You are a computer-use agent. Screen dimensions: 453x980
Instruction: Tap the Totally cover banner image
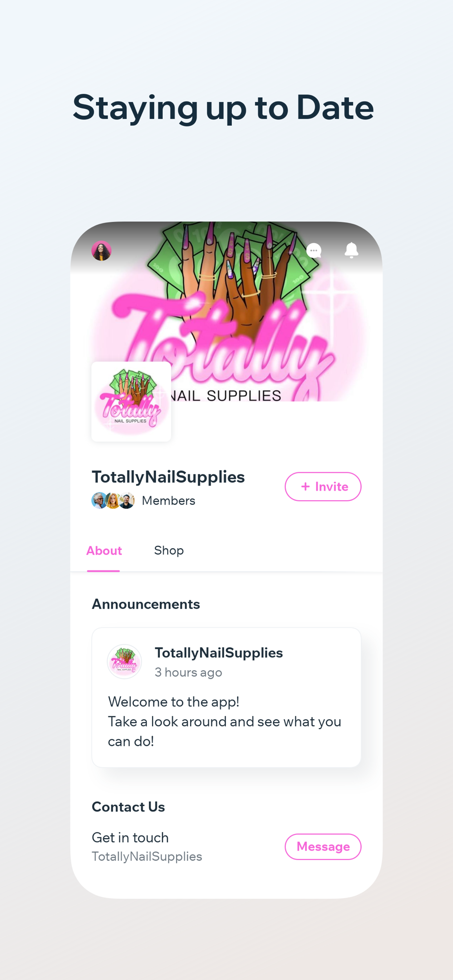(x=226, y=312)
